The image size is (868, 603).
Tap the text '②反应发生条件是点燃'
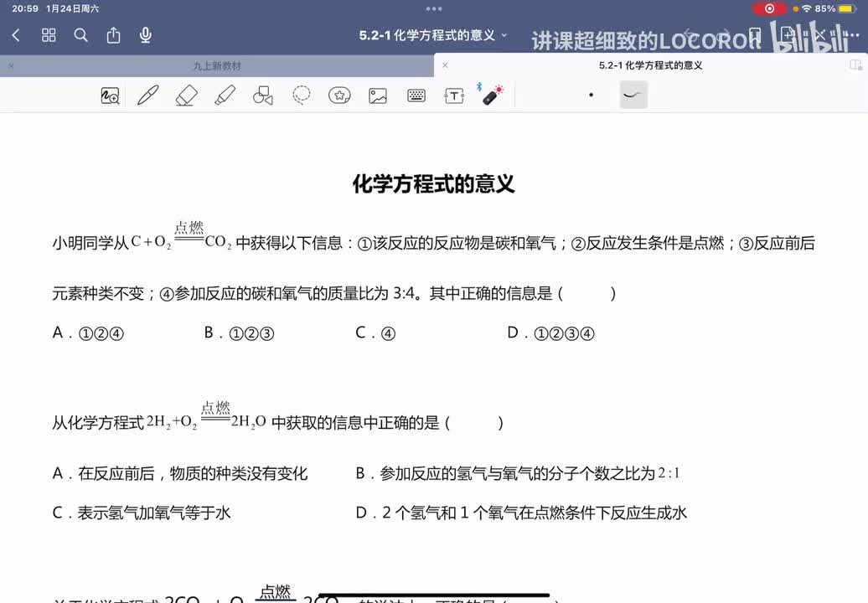click(647, 243)
